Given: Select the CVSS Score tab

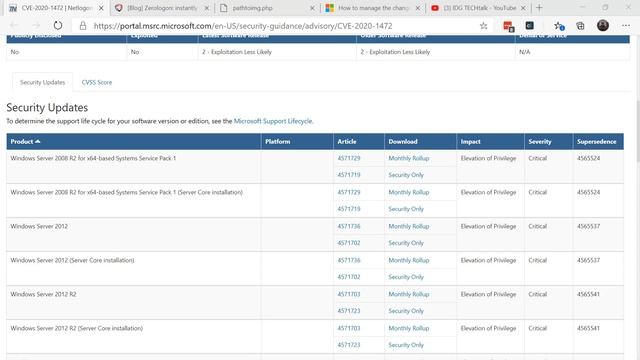Looking at the screenshot, I should pos(97,82).
